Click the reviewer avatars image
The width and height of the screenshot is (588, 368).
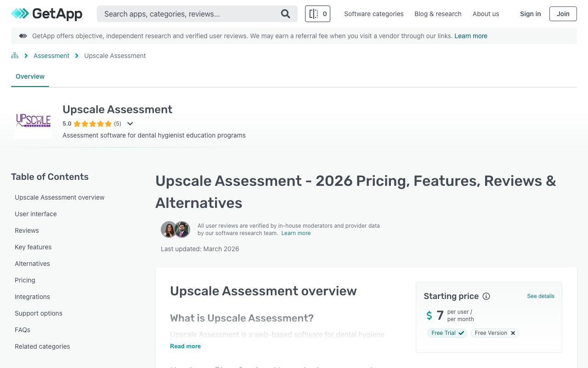click(175, 229)
